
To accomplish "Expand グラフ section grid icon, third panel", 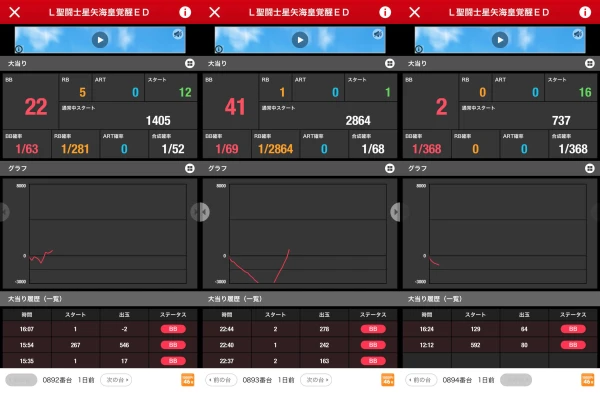I will (590, 168).
